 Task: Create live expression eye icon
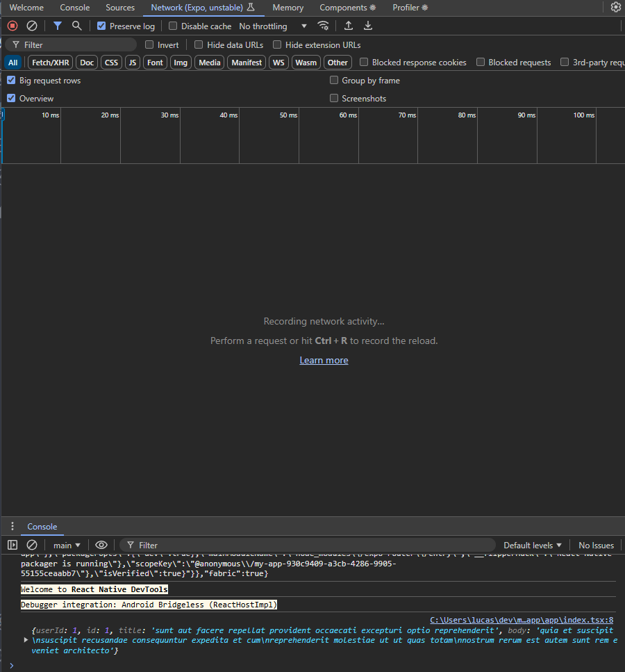point(101,545)
